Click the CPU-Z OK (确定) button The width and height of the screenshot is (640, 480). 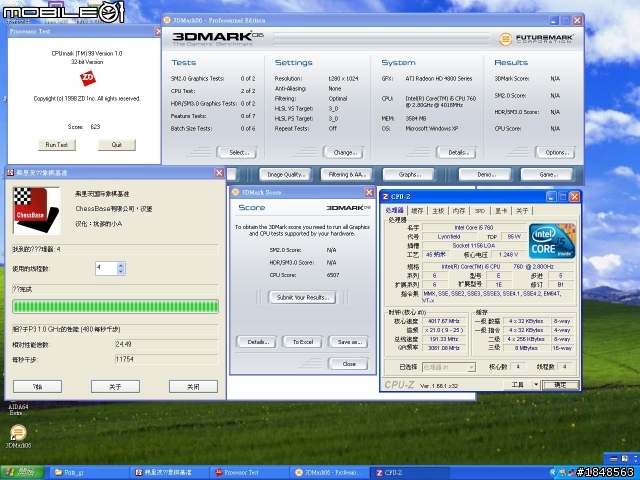pos(560,384)
